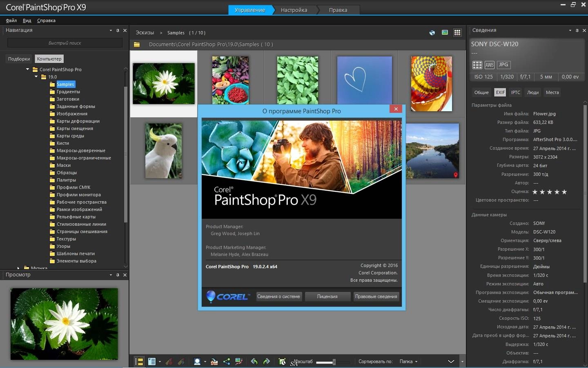Select the river landscape thumbnail

(x=432, y=151)
